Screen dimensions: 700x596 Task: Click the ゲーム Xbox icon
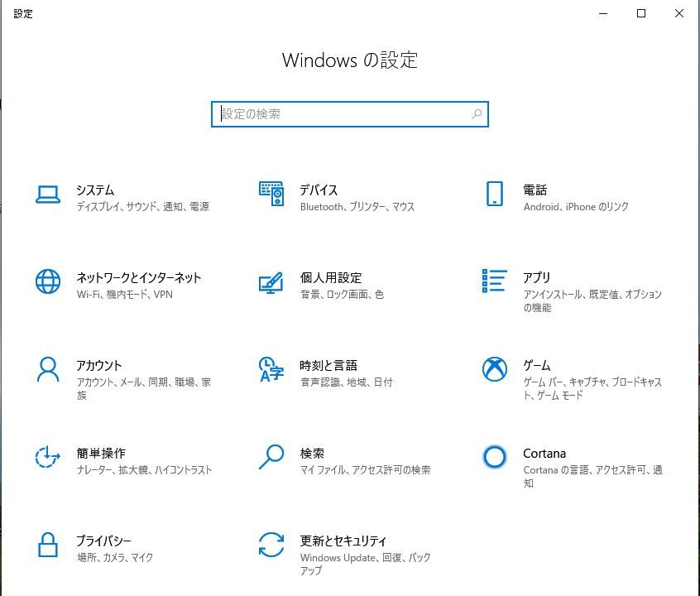(495, 369)
